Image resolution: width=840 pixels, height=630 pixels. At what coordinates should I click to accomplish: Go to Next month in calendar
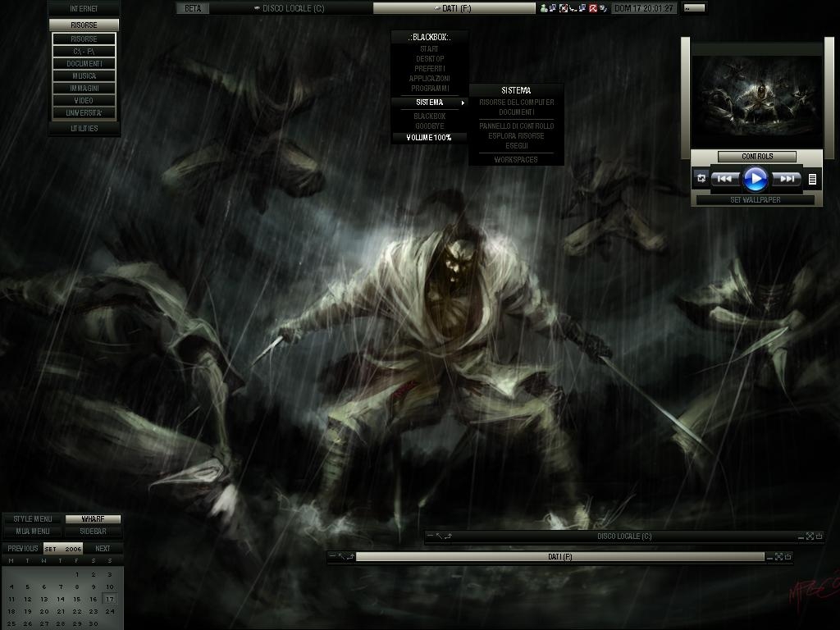[103, 549]
